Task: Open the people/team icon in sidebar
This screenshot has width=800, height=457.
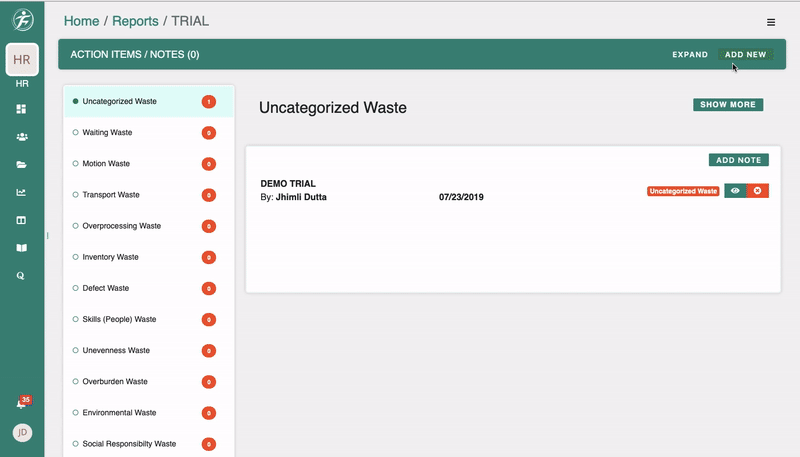Action: click(x=21, y=136)
